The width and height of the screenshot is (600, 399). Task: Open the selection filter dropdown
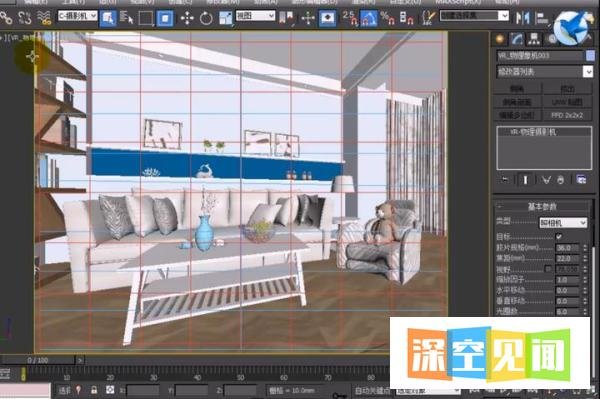pyautogui.click(x=78, y=16)
